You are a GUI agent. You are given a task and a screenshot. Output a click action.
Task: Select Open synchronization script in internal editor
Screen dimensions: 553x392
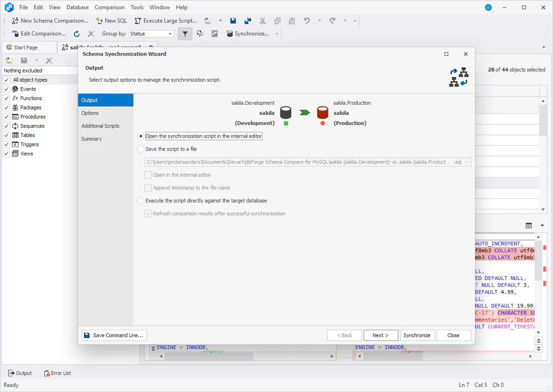point(141,136)
